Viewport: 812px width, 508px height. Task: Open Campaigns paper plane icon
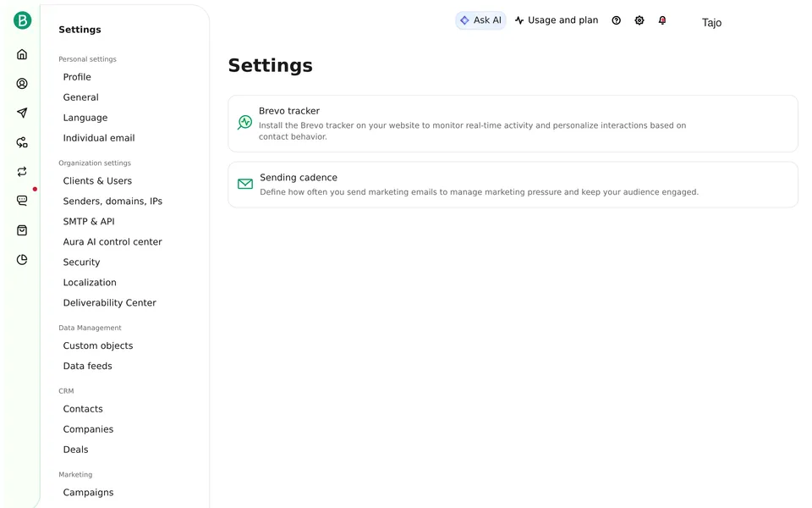22,113
